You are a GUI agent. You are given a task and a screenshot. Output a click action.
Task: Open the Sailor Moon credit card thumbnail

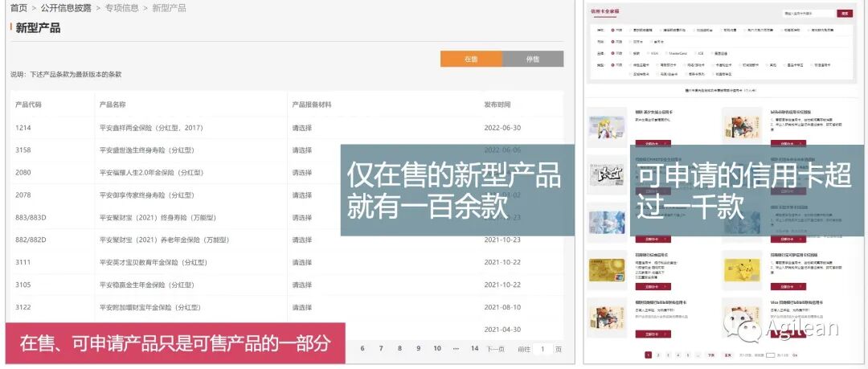pyautogui.click(x=608, y=128)
